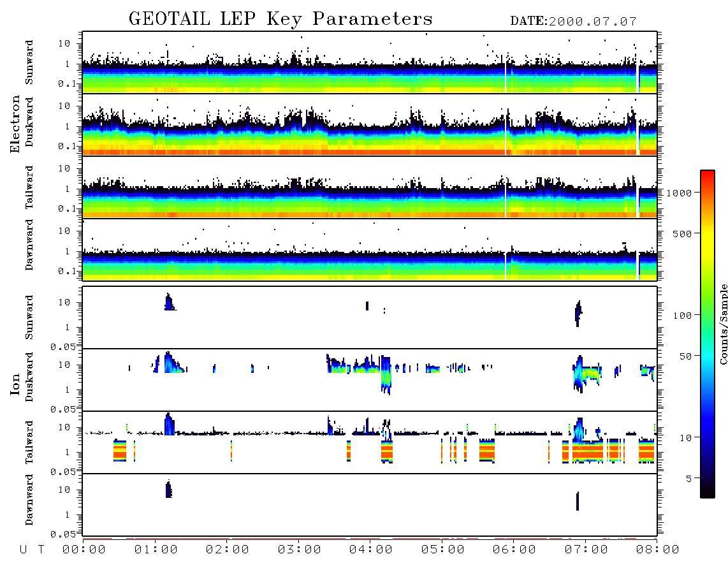728x561 pixels.
Task: Click the Ion Tailward axis label
Action: coord(29,442)
